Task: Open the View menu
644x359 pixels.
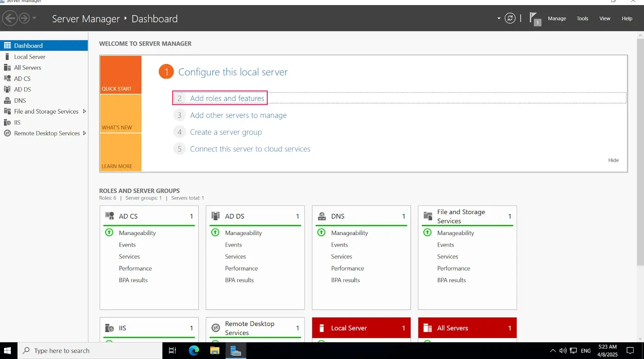Action: tap(605, 19)
